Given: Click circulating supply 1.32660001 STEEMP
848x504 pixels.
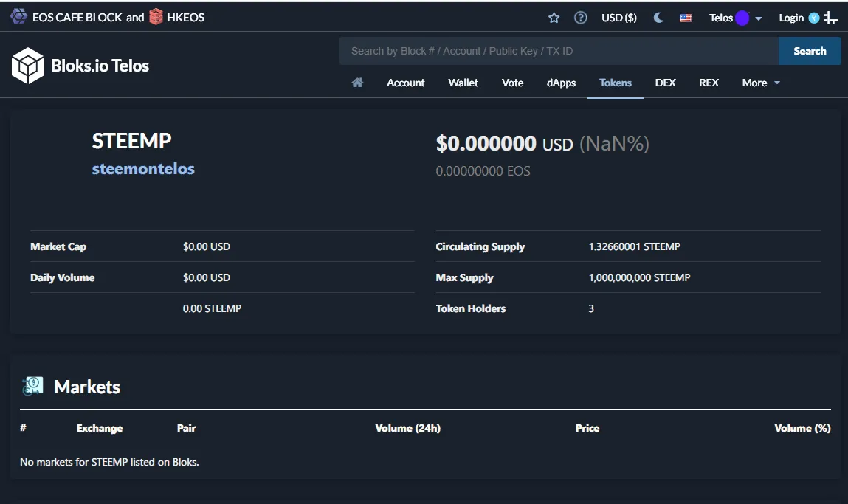Looking at the screenshot, I should [635, 246].
